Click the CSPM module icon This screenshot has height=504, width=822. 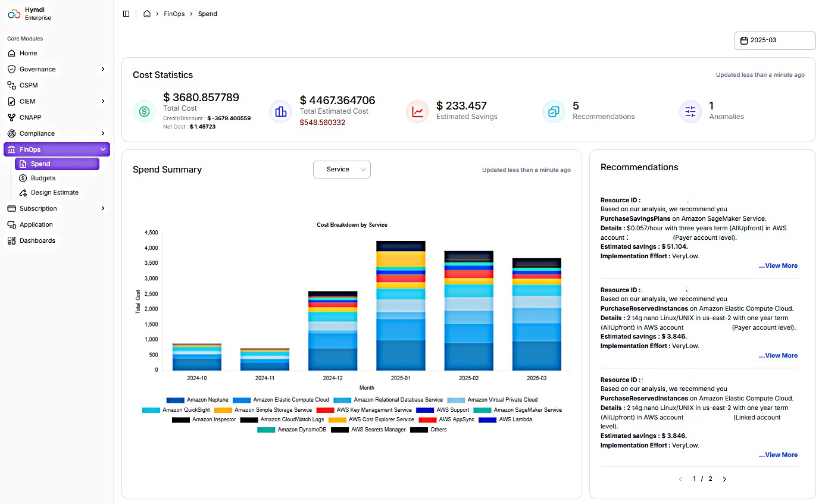tap(11, 85)
